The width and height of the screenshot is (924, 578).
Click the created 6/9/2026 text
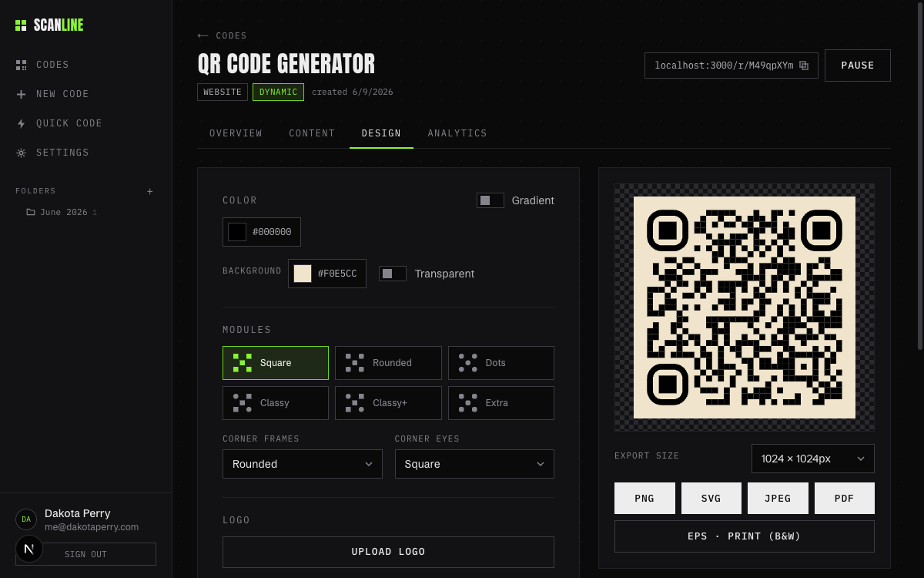(353, 92)
